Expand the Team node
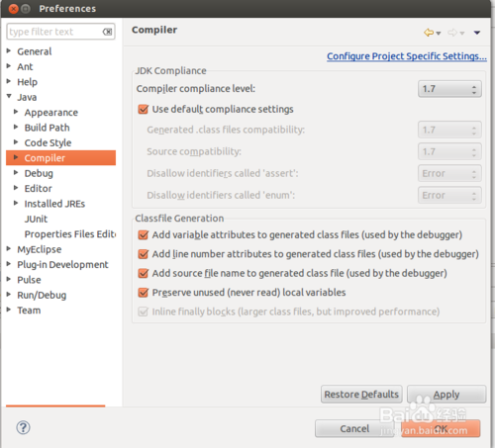This screenshot has width=495, height=448. [x=9, y=310]
